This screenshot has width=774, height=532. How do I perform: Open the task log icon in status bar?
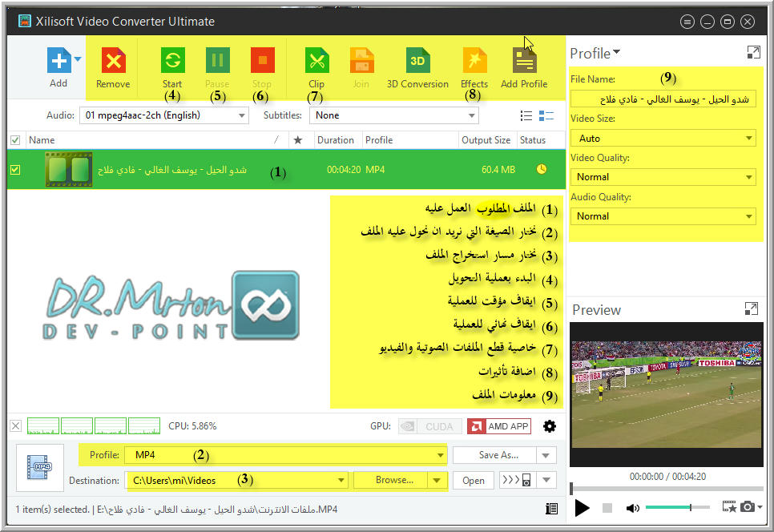pos(552,509)
